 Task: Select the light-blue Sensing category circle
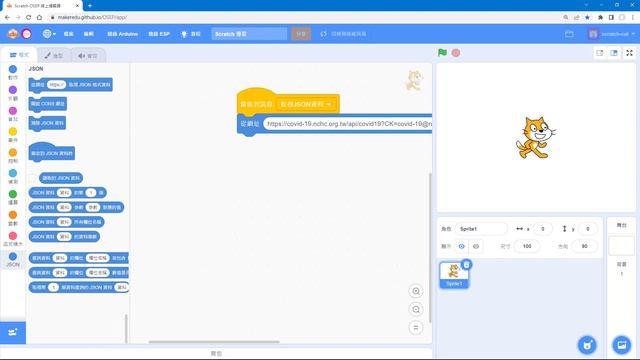[x=13, y=173]
